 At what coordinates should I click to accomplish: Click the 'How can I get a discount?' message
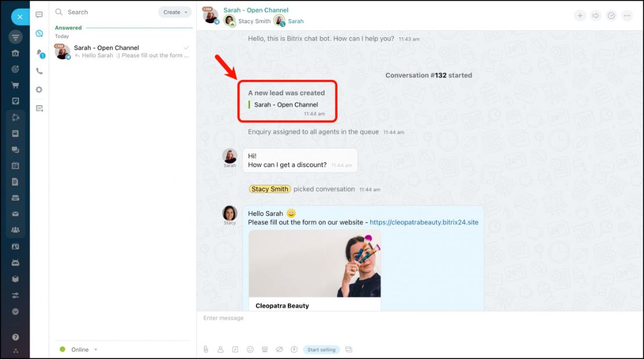pyautogui.click(x=287, y=165)
